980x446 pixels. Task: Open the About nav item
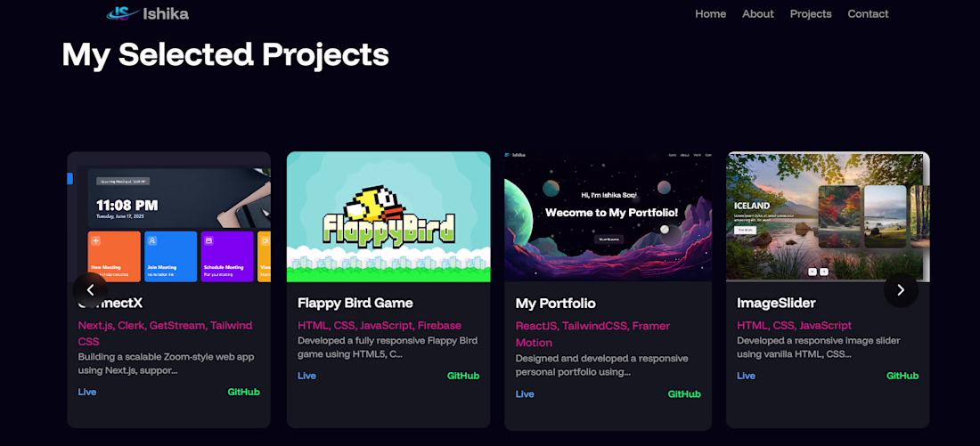(757, 13)
